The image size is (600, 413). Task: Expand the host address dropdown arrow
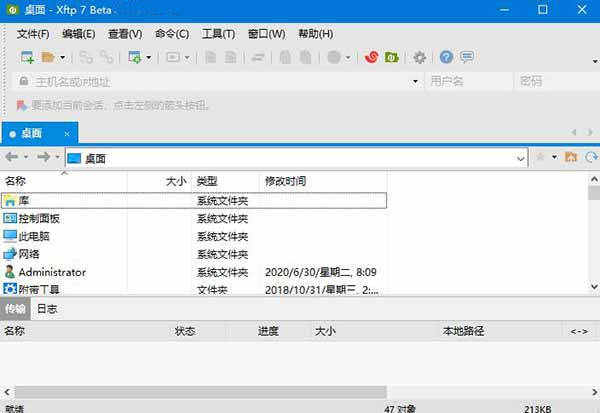[x=416, y=81]
